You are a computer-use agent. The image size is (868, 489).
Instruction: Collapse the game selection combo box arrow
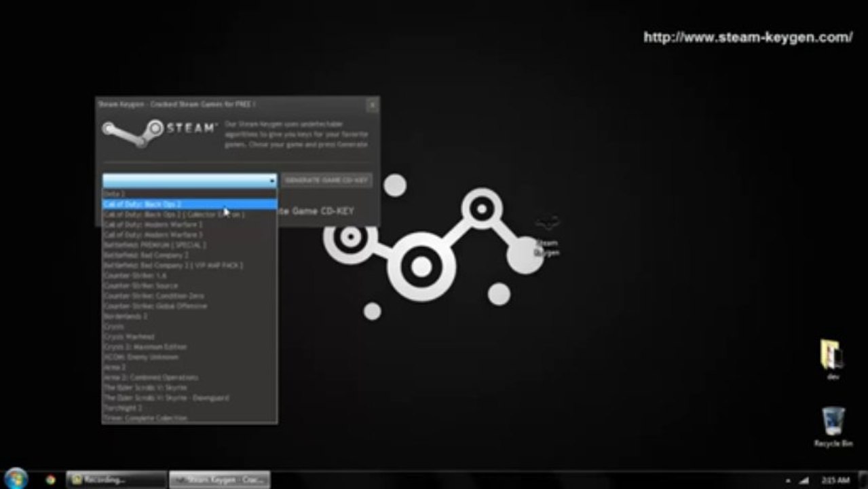271,181
